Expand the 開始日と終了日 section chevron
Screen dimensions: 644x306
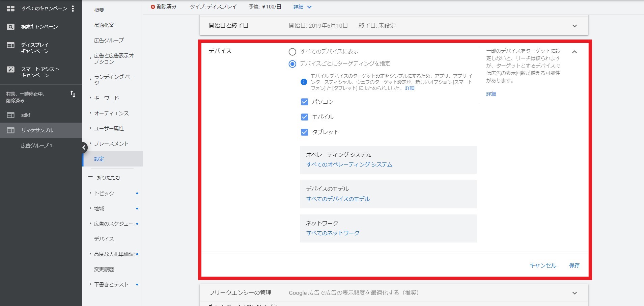[x=575, y=26]
